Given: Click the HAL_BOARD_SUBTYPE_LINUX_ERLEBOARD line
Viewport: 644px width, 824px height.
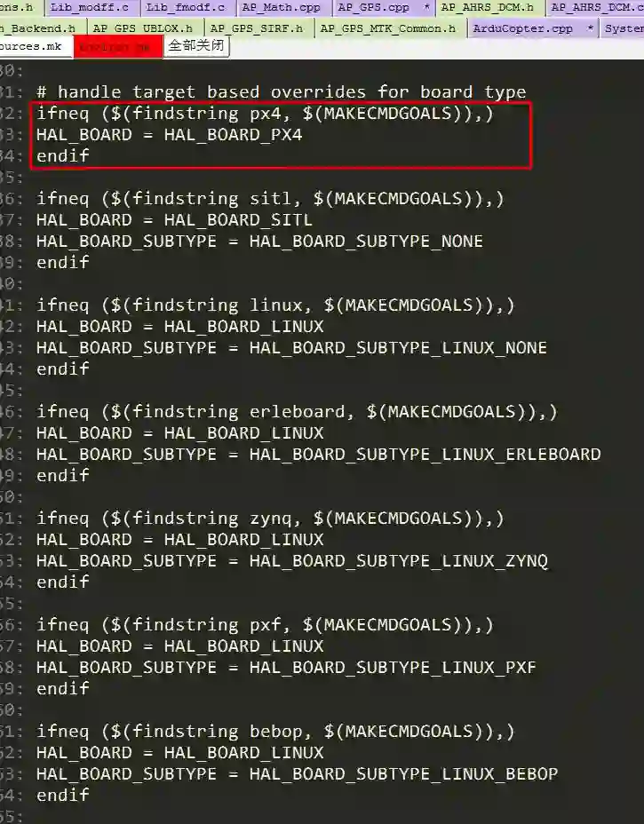Looking at the screenshot, I should (318, 454).
